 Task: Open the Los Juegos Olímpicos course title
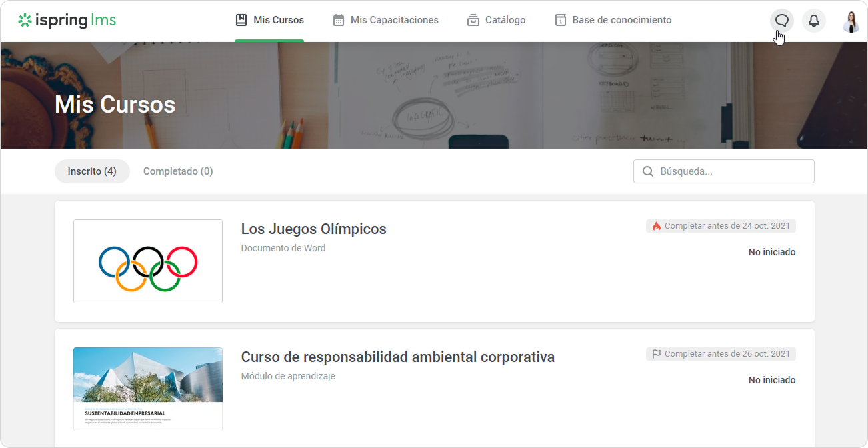[313, 229]
